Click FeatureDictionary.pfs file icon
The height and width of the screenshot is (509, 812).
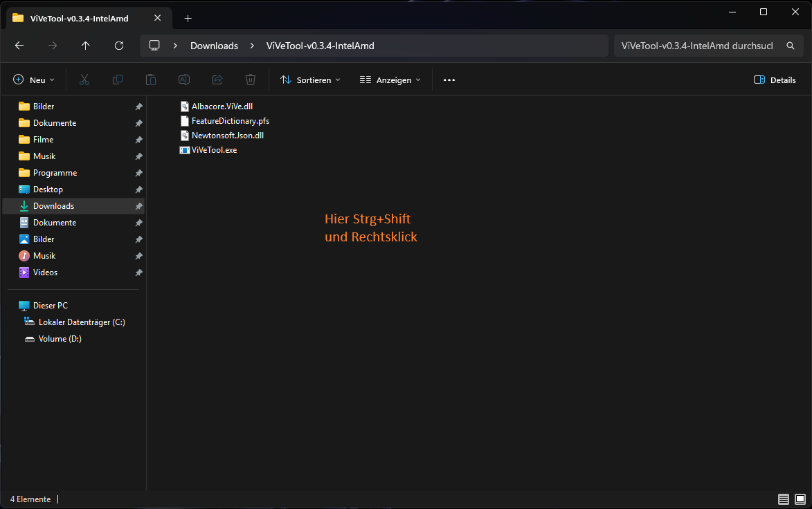(x=184, y=120)
